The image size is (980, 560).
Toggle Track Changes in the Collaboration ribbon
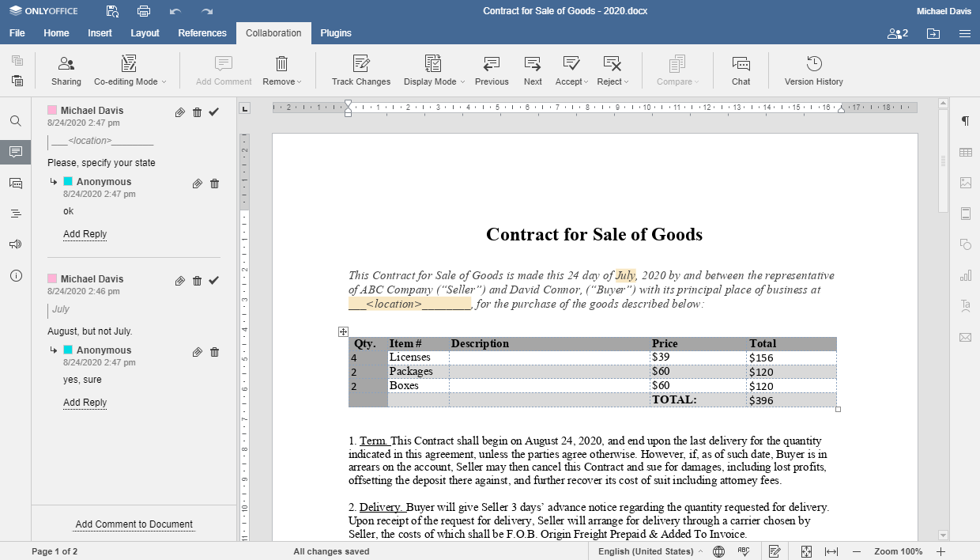pos(360,70)
